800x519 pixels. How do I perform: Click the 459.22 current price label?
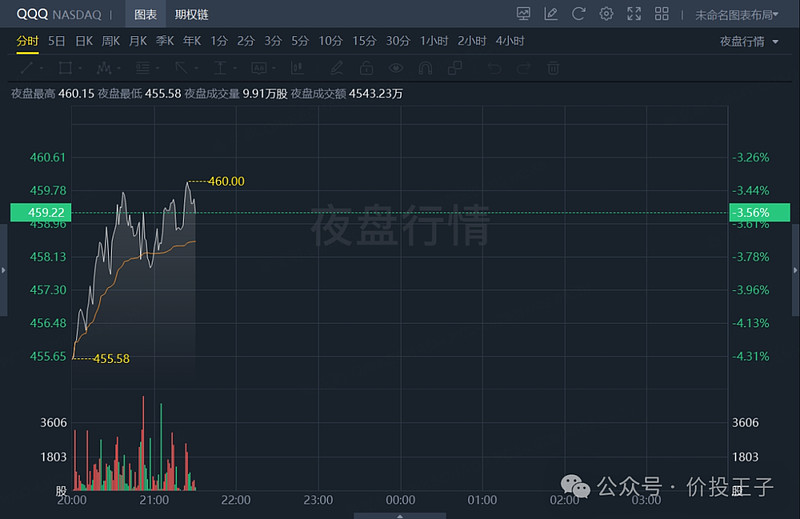tap(41, 212)
